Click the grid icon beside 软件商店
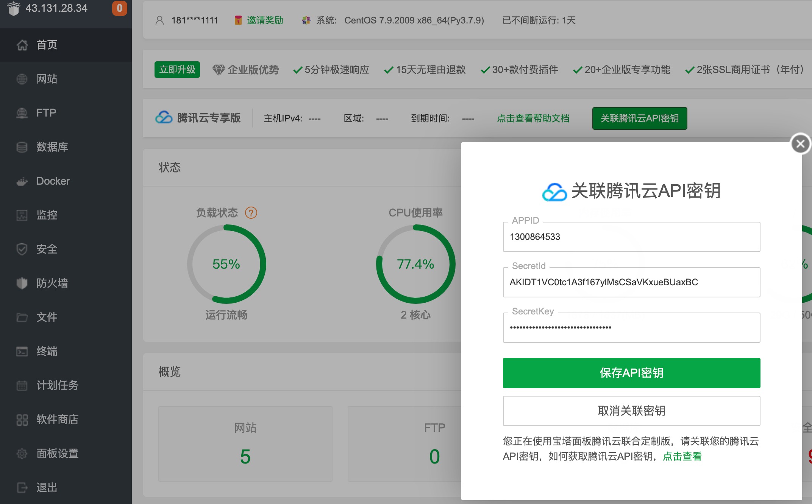The image size is (812, 504). [x=22, y=420]
